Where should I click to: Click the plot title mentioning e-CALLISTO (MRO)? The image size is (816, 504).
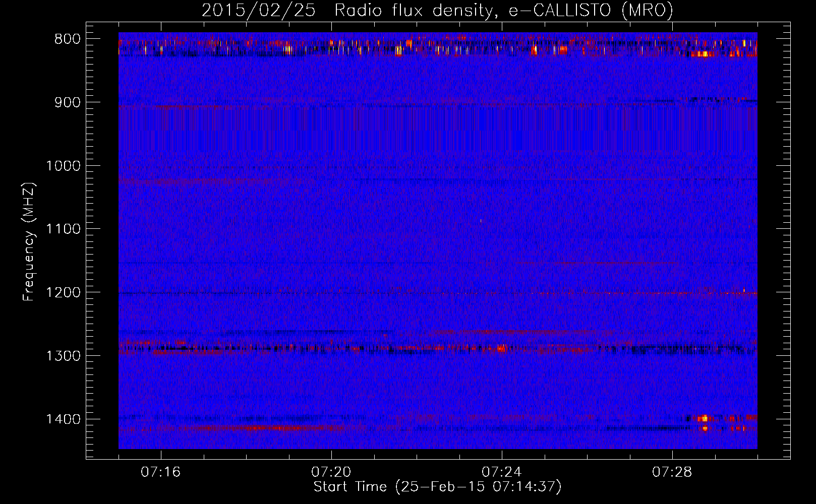[437, 11]
